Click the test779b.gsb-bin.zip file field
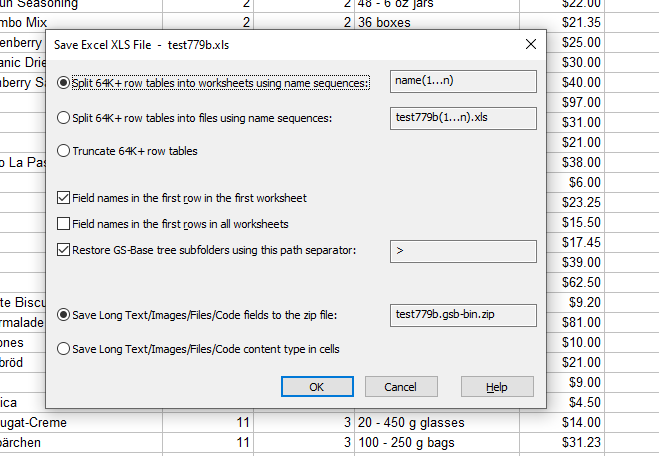The image size is (659, 456). pos(462,316)
